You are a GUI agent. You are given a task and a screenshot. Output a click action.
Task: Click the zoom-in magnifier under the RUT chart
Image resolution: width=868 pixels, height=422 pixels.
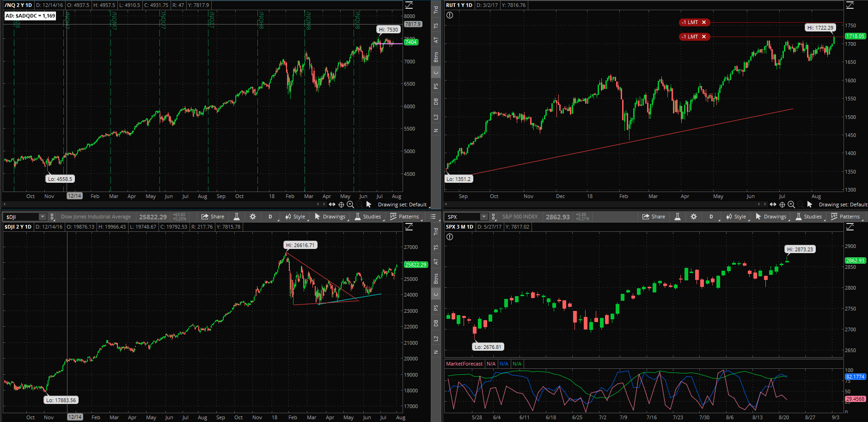(x=791, y=205)
